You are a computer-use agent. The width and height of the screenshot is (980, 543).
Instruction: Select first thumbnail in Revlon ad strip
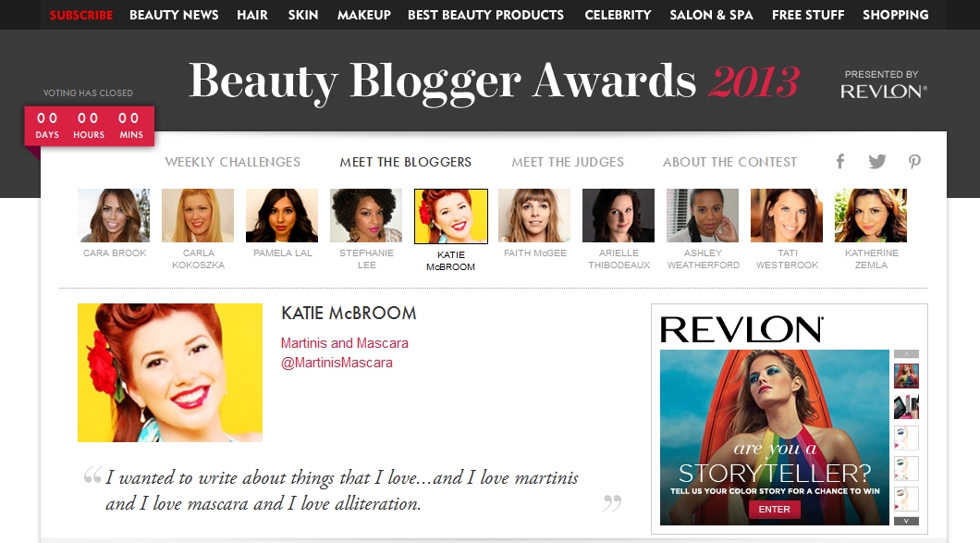click(x=906, y=376)
